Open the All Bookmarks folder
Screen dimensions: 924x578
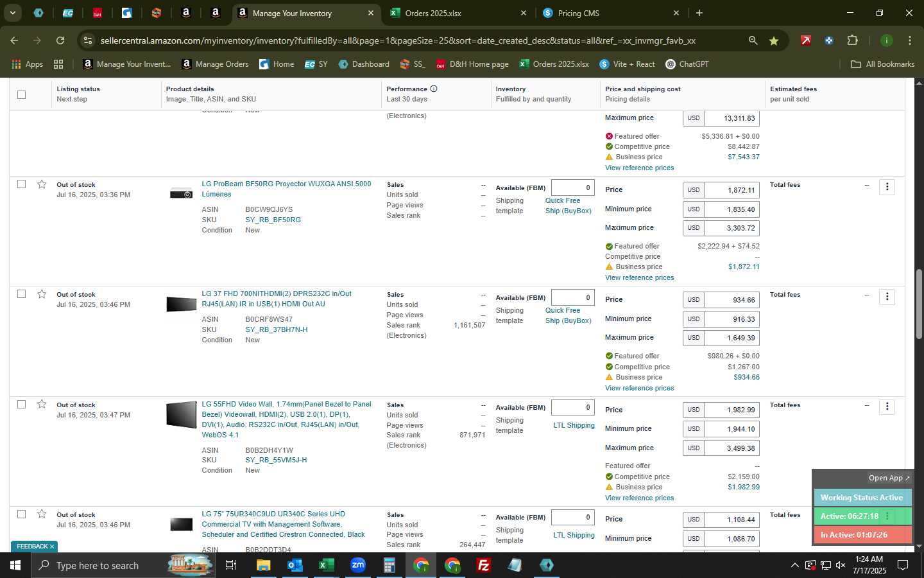click(x=882, y=64)
